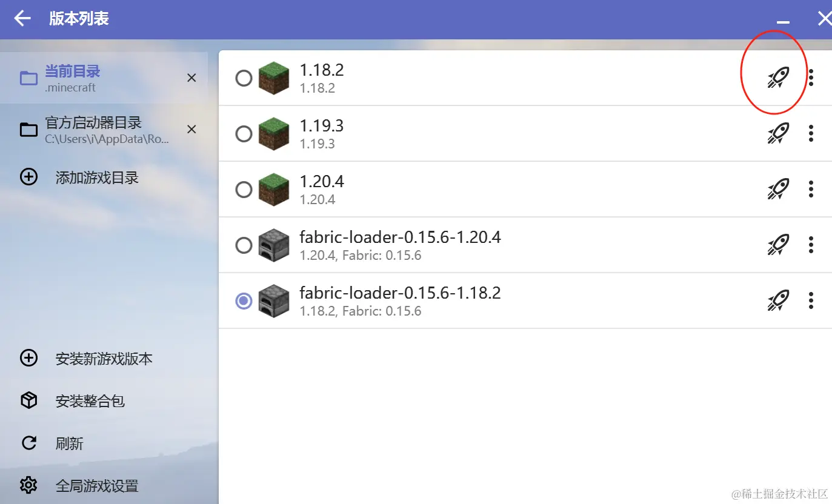The image size is (832, 504).
Task: Click the 安装新游戏版本 plus icon
Action: pyautogui.click(x=28, y=359)
